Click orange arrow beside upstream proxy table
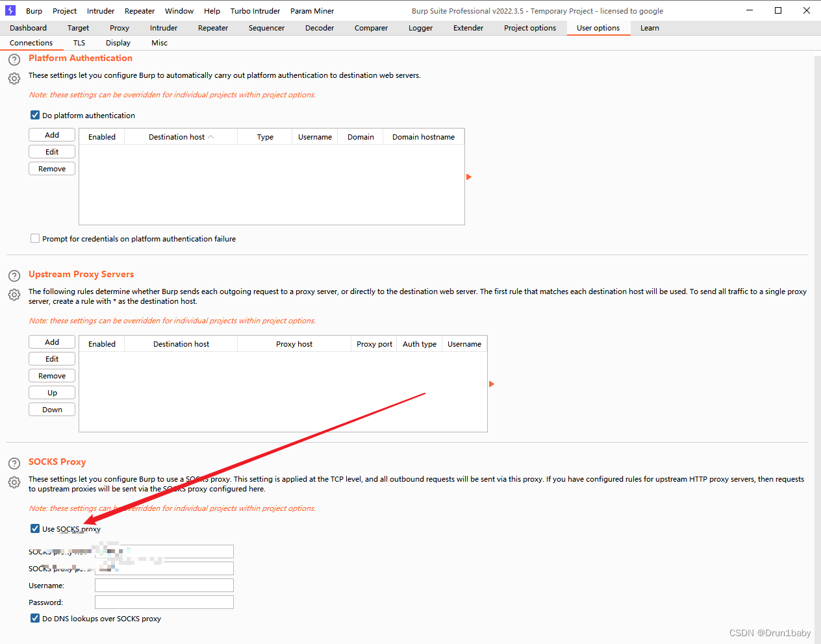 [492, 384]
